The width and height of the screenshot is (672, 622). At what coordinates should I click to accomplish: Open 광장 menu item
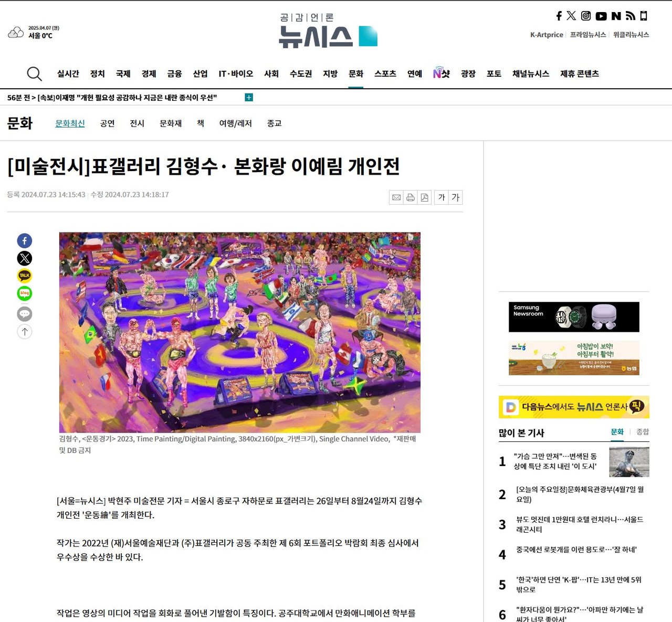tap(468, 74)
